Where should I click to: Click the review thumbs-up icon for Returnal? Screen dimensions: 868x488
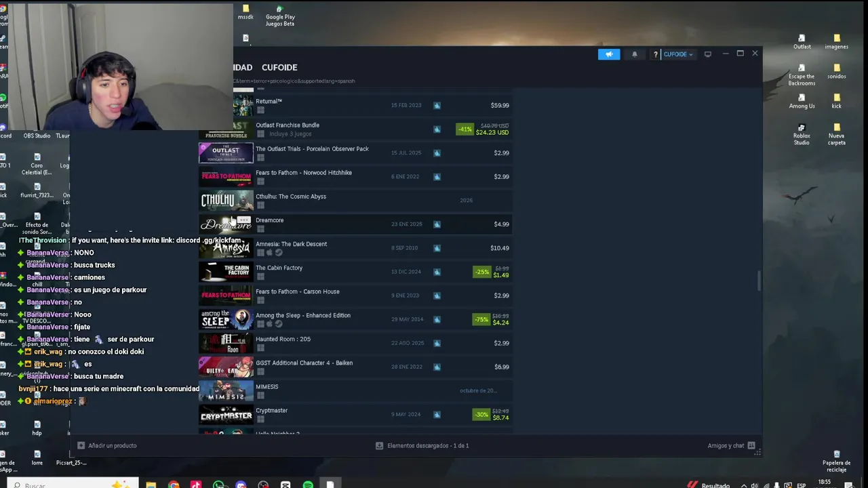coord(437,105)
